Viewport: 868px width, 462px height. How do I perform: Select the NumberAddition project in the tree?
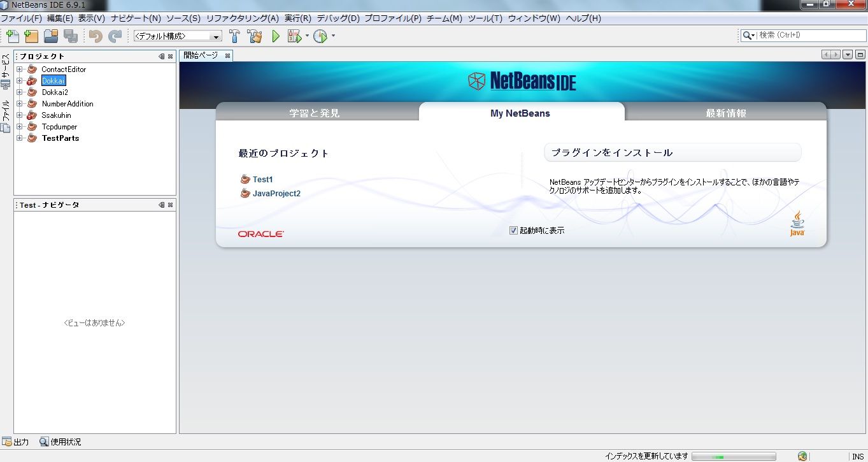point(68,104)
